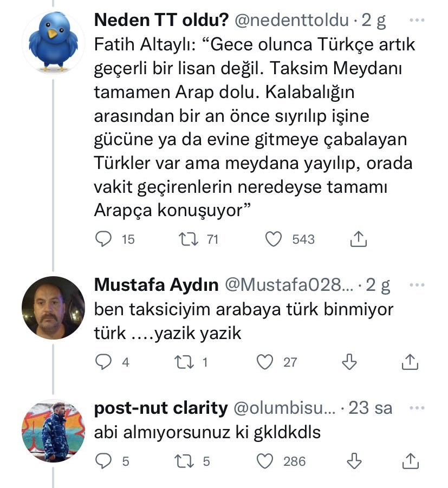
Task: Share post-nut clarity's reply
Action: coord(411,461)
